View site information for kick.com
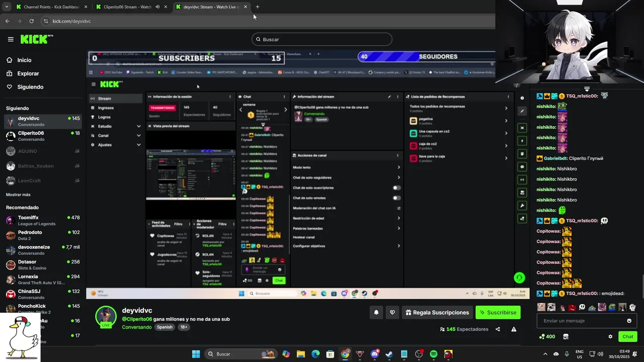This screenshot has width=644, height=362. (46, 21)
